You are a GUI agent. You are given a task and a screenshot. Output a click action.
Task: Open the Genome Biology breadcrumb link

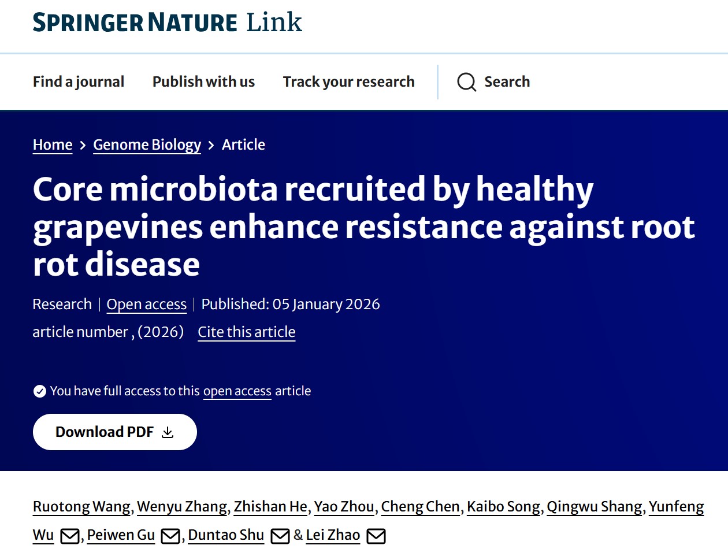click(x=147, y=145)
